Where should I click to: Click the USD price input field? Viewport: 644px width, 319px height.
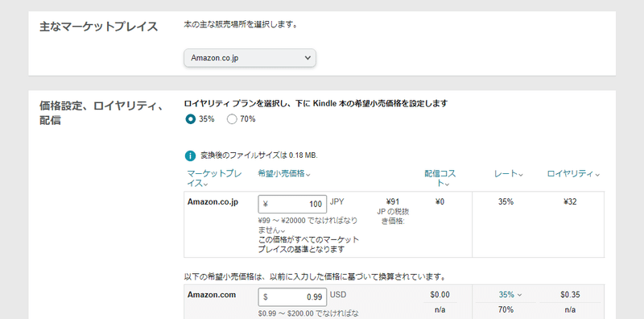(x=292, y=296)
